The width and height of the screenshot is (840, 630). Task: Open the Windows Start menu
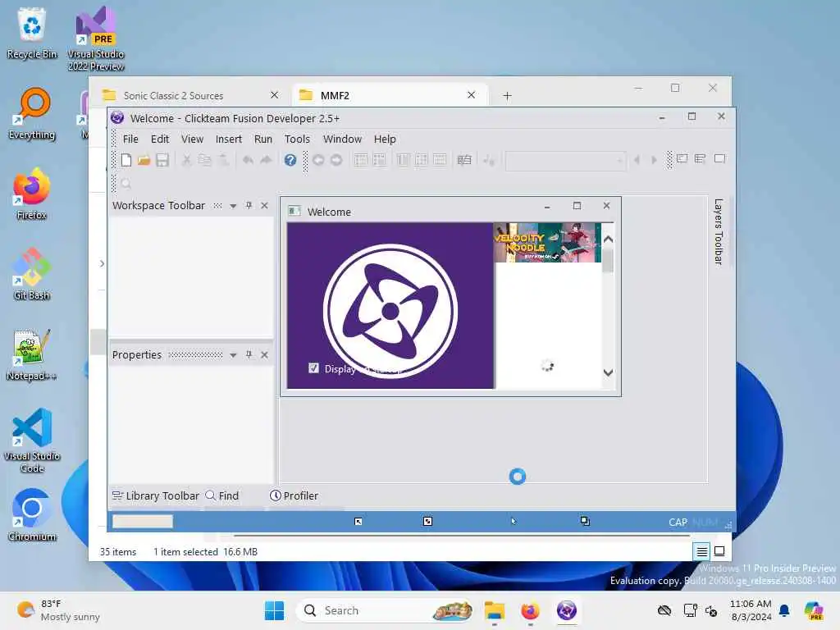click(274, 610)
